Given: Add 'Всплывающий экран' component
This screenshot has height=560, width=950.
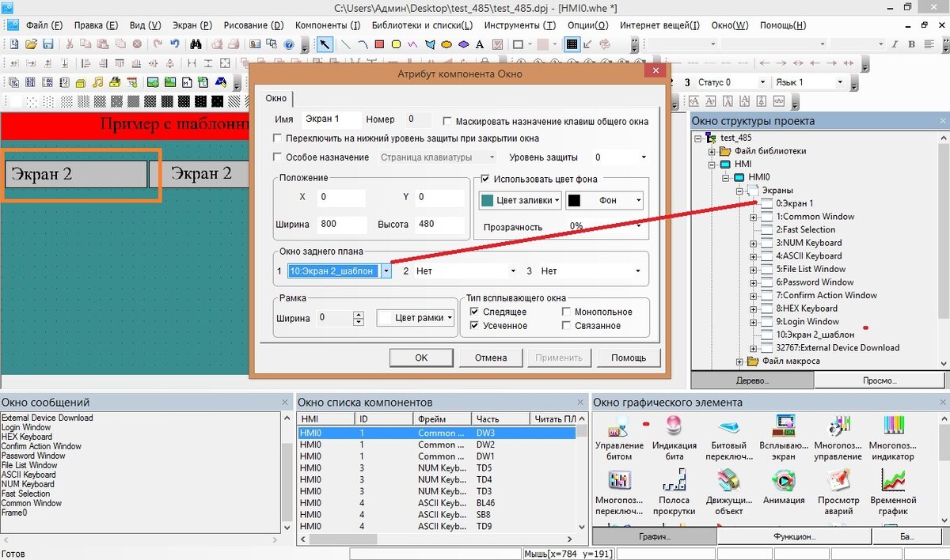Looking at the screenshot, I should coord(784,438).
